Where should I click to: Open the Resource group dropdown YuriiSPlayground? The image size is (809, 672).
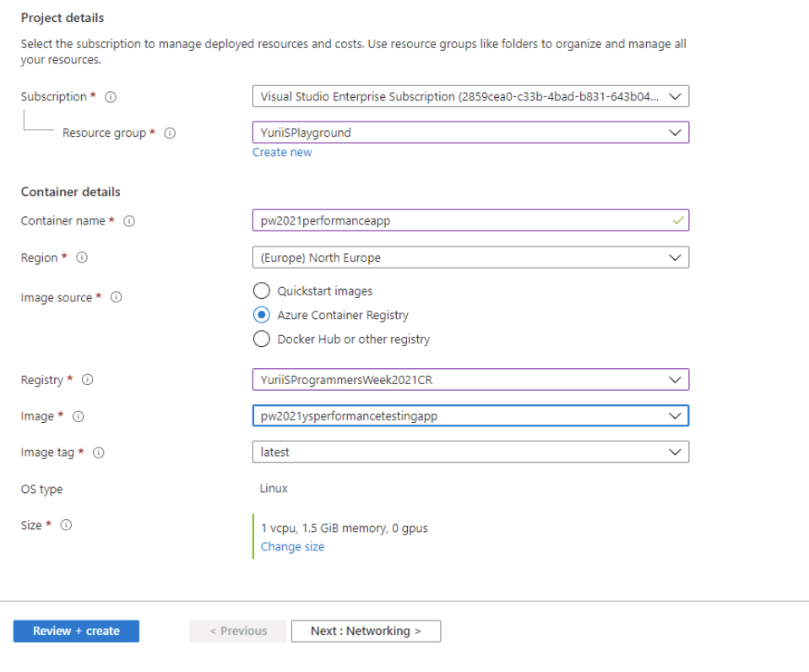click(x=470, y=133)
